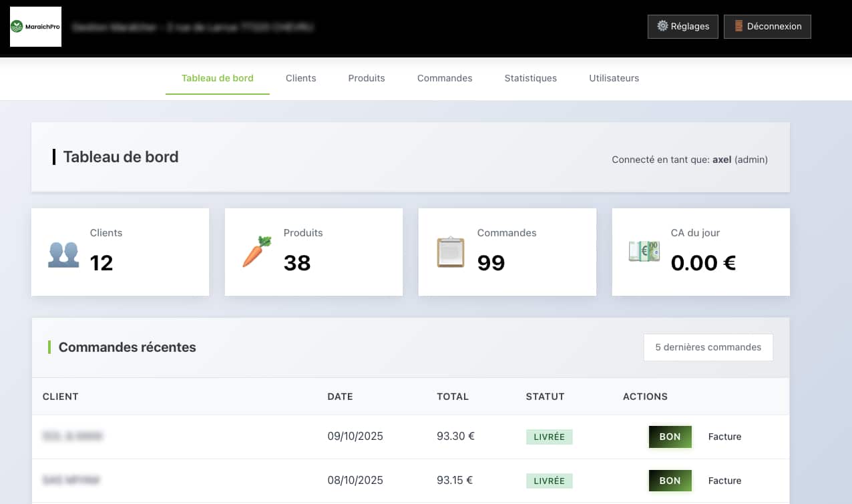Click the clients people icon

(x=63, y=254)
